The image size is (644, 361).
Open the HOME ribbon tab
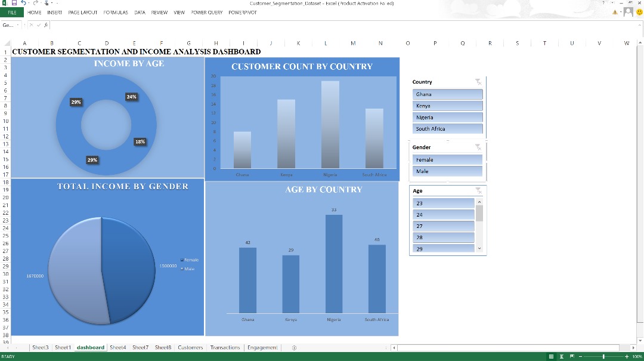(34, 13)
